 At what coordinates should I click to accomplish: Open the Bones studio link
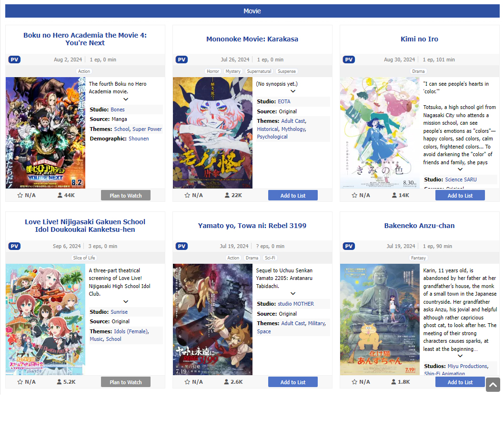117,109
